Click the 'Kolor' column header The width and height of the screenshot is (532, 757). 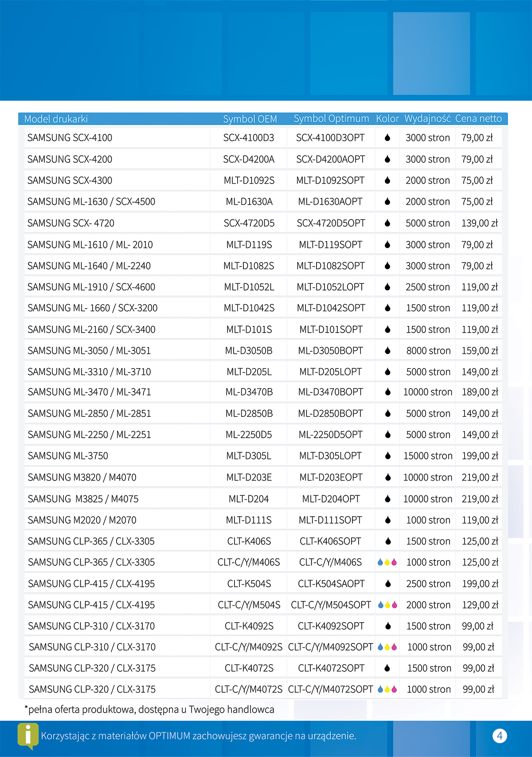(x=387, y=118)
